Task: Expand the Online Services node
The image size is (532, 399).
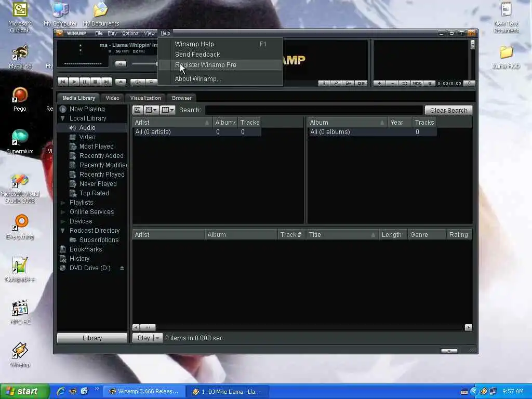Action: (x=63, y=212)
